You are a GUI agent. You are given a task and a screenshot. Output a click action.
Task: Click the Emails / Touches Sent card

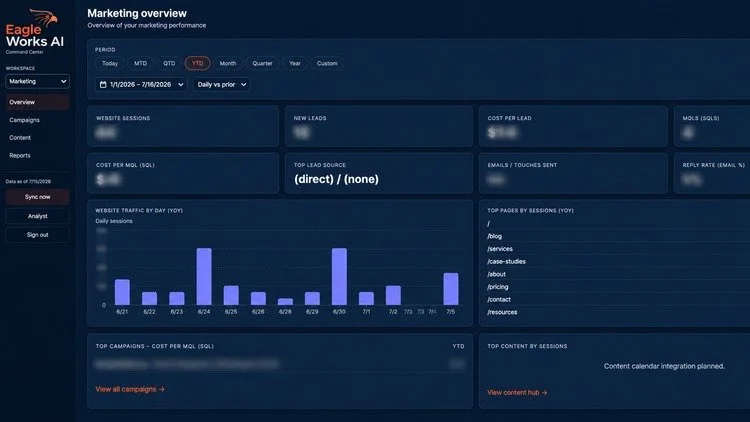tap(573, 173)
